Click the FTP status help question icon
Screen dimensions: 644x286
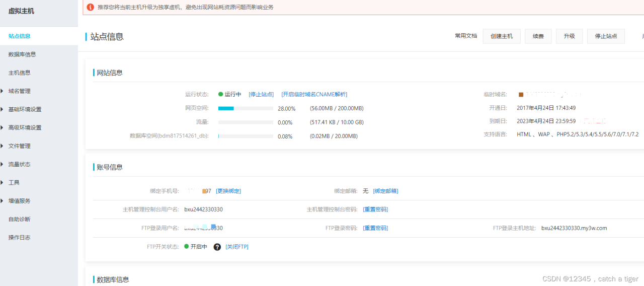[217, 247]
